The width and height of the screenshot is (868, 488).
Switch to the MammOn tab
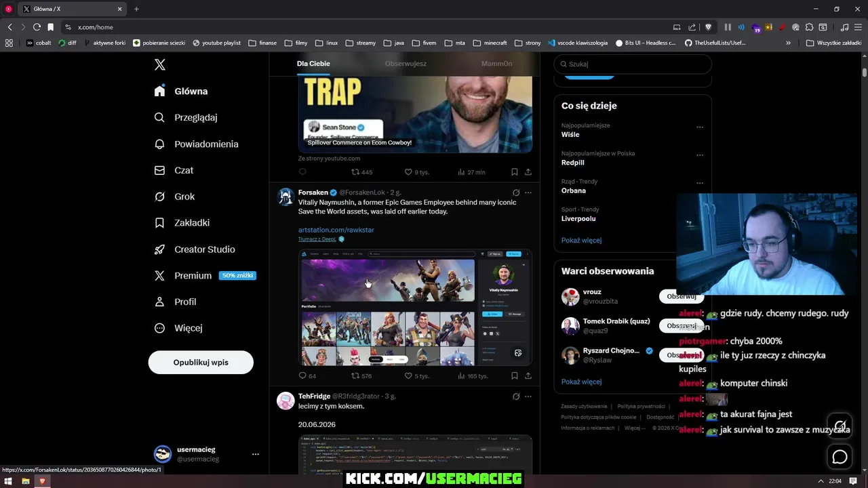pyautogui.click(x=496, y=64)
